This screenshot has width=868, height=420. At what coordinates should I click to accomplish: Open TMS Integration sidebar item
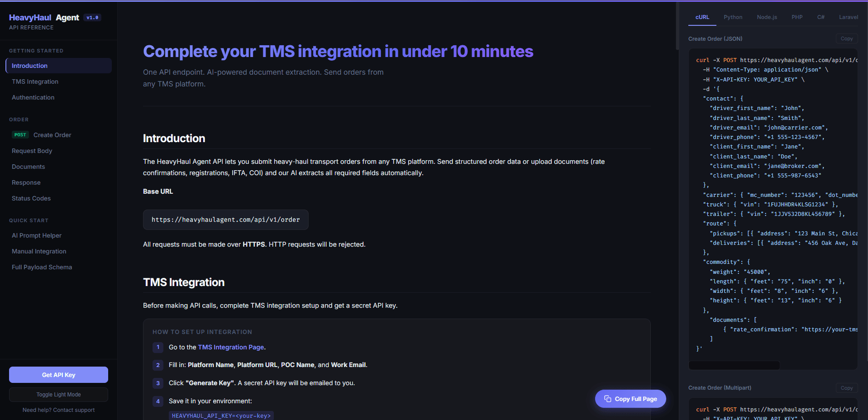pyautogui.click(x=58, y=81)
